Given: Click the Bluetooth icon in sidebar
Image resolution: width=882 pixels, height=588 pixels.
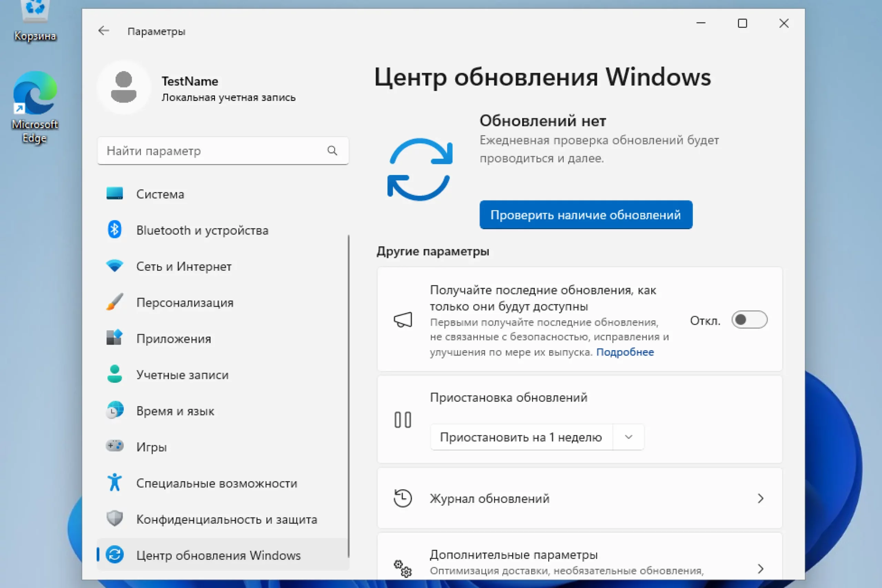Looking at the screenshot, I should click(x=114, y=229).
